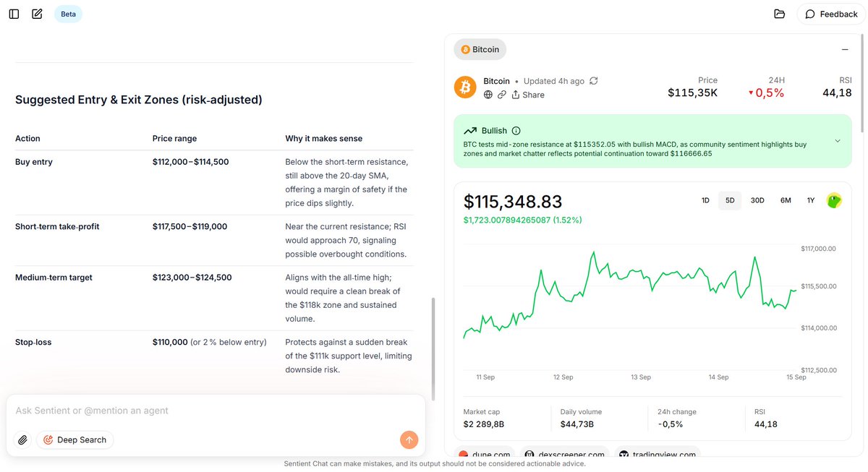The height and width of the screenshot is (472, 868).
Task: Click the orange Bitcoin logo
Action: [x=465, y=87]
